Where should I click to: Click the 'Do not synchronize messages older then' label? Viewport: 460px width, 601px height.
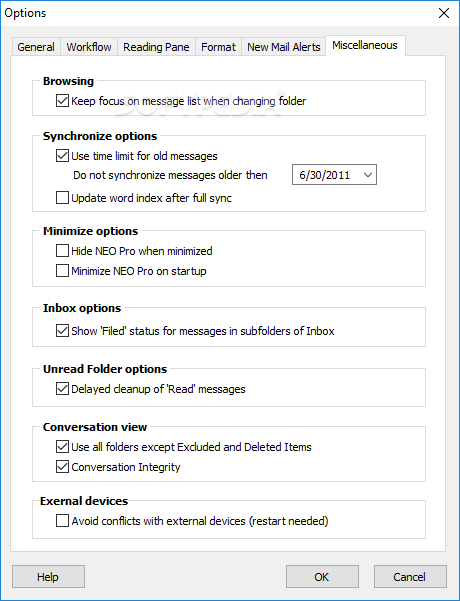(170, 175)
